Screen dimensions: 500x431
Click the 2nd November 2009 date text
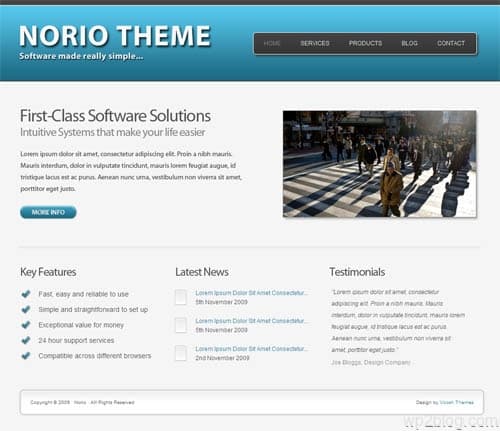[222, 358]
